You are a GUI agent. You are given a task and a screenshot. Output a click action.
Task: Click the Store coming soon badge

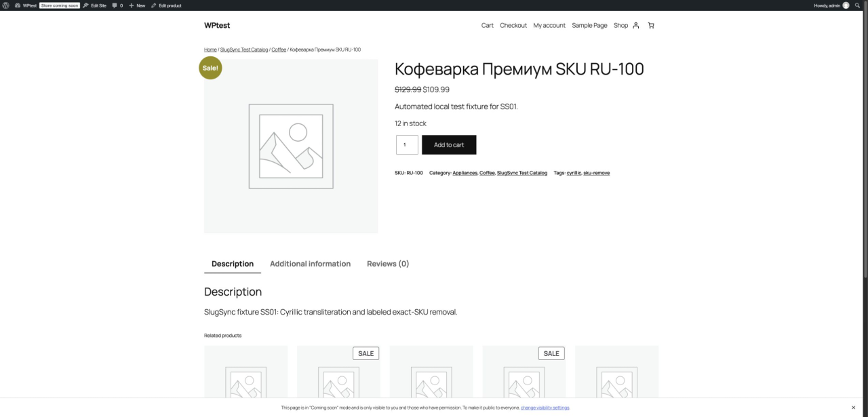pyautogui.click(x=60, y=5)
